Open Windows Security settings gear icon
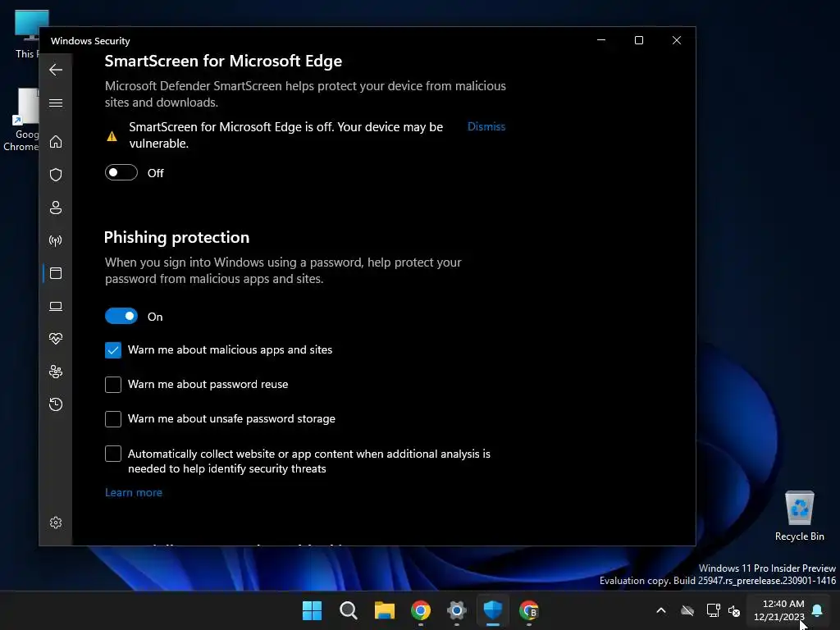 tap(56, 523)
